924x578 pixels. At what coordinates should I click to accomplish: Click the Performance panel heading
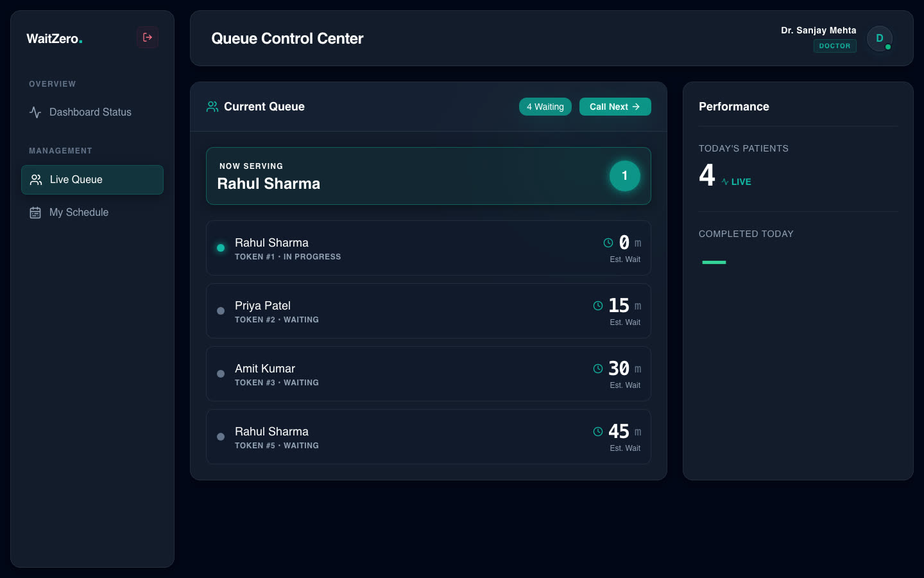coord(734,107)
